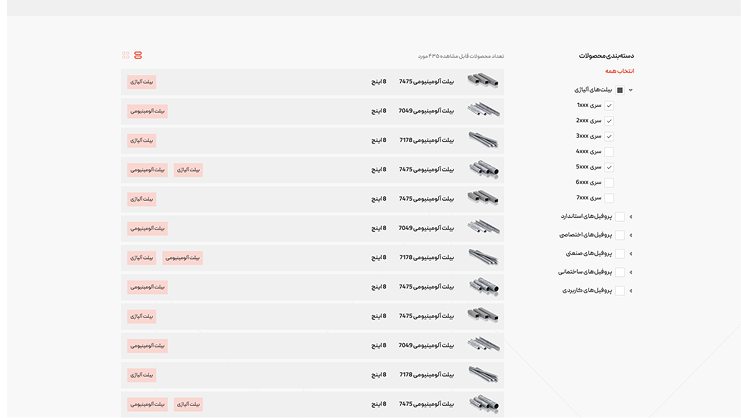Click the 'انتخاب همه' select-all link
The image size is (741, 418).
[620, 71]
